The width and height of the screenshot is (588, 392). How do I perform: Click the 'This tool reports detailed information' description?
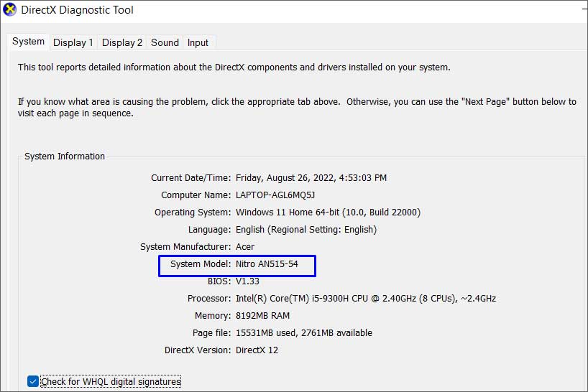coord(234,67)
